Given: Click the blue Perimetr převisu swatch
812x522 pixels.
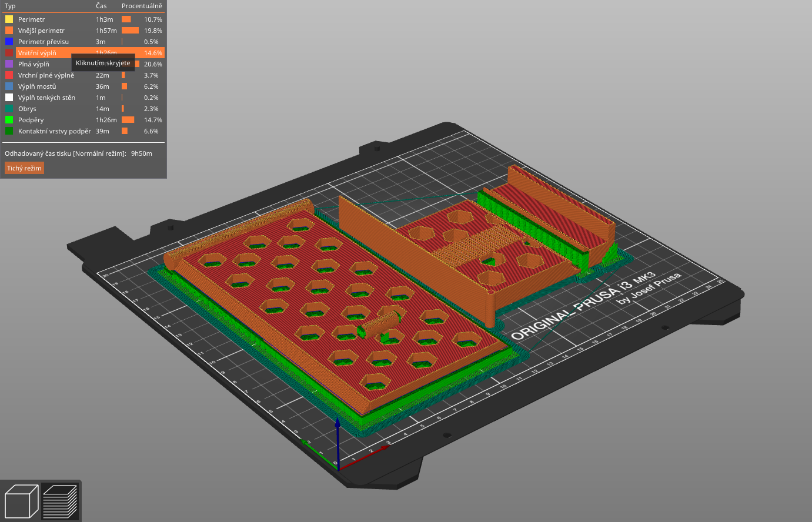Looking at the screenshot, I should click(9, 42).
